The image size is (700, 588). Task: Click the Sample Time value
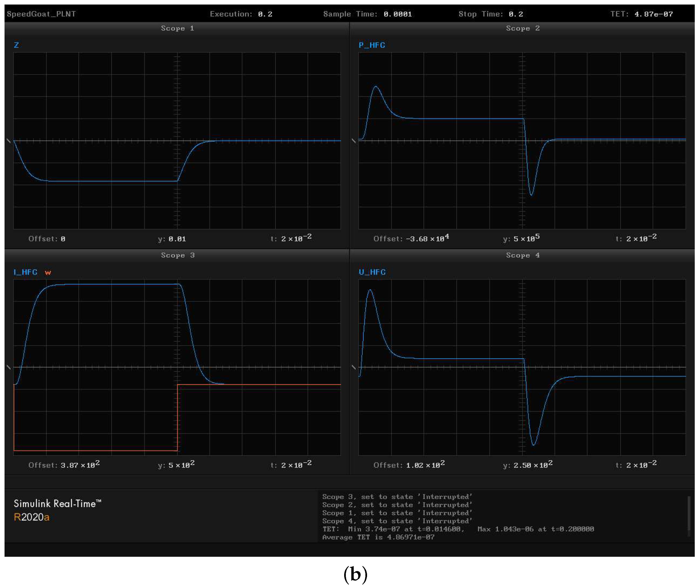(x=398, y=14)
